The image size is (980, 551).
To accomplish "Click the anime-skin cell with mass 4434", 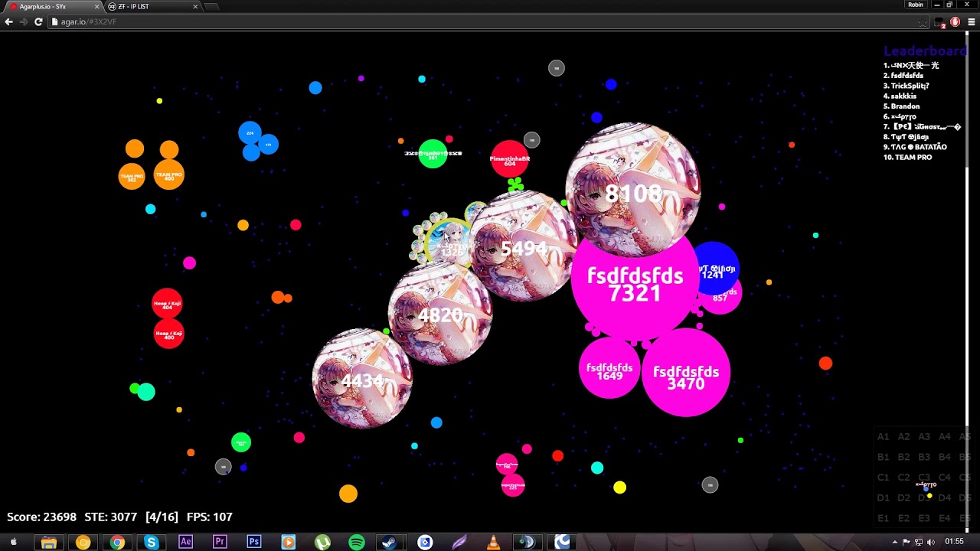I will [x=362, y=379].
